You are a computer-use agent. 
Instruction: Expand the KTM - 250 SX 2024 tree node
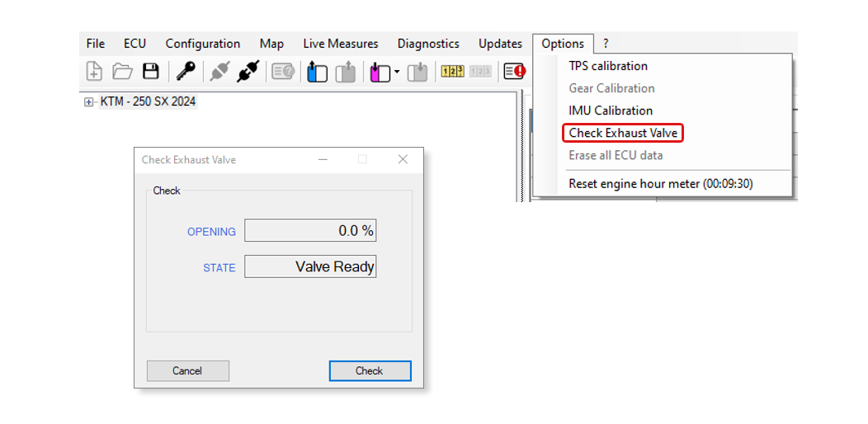point(89,102)
